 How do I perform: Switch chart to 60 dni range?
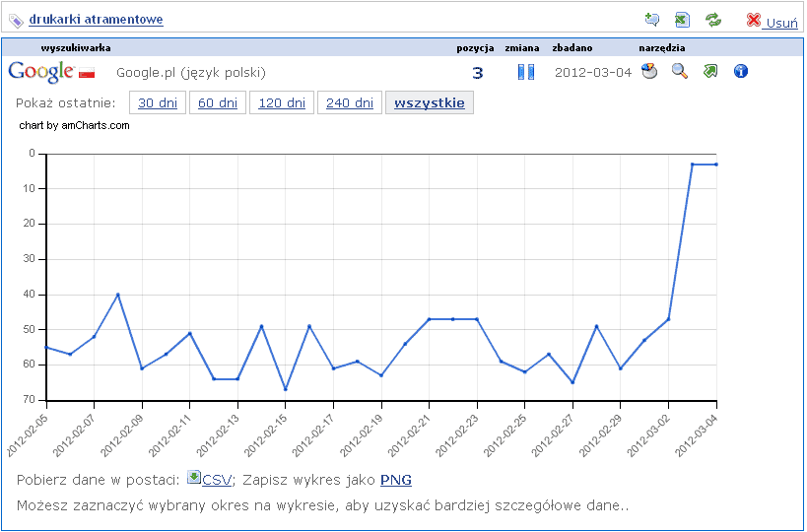218,102
